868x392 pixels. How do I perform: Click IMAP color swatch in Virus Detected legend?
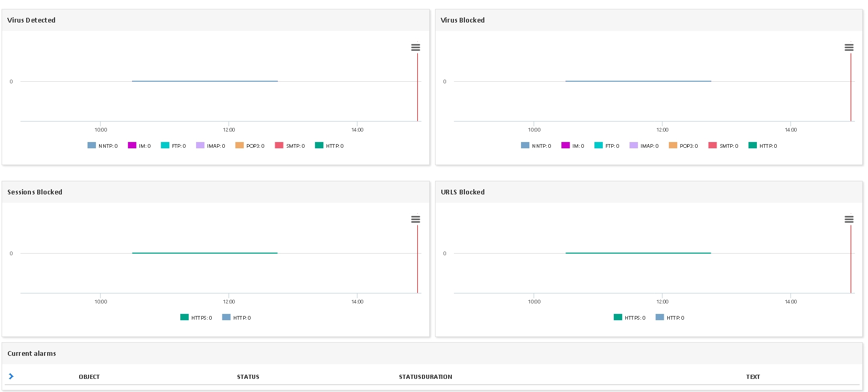coord(200,145)
